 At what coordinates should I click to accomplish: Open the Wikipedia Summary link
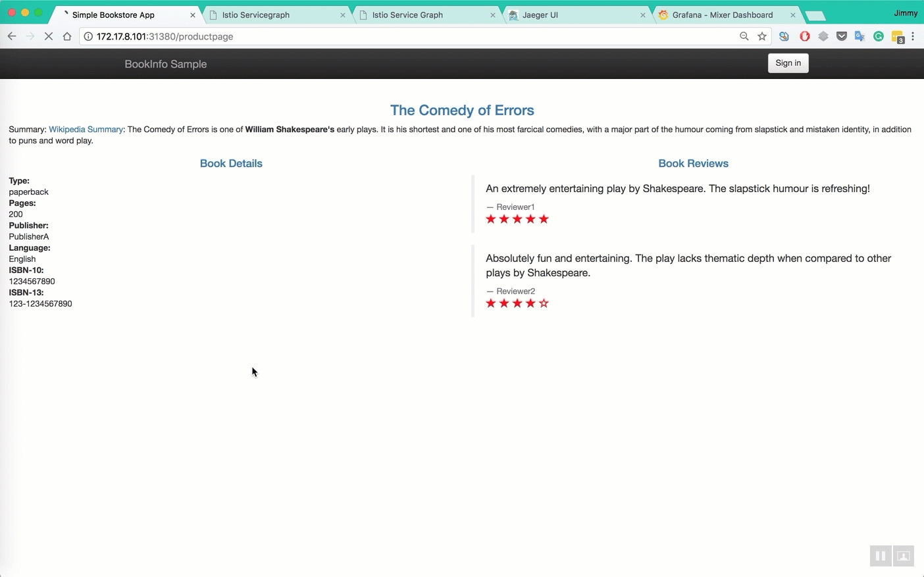coord(86,130)
